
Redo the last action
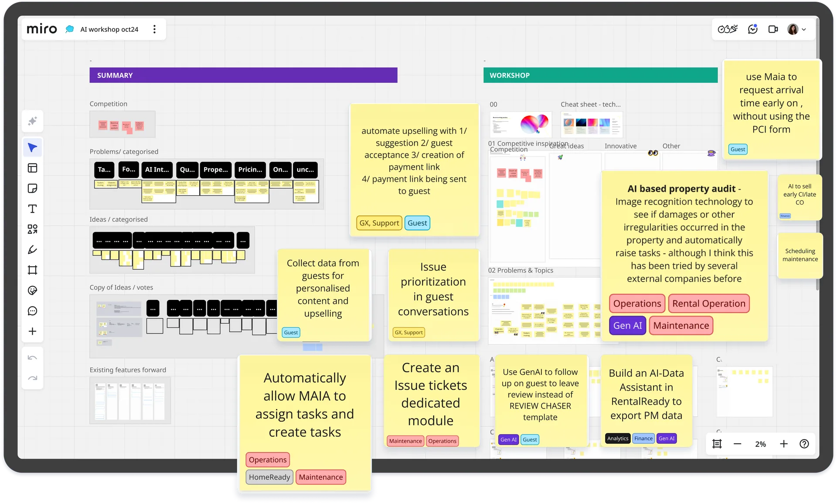pyautogui.click(x=33, y=378)
